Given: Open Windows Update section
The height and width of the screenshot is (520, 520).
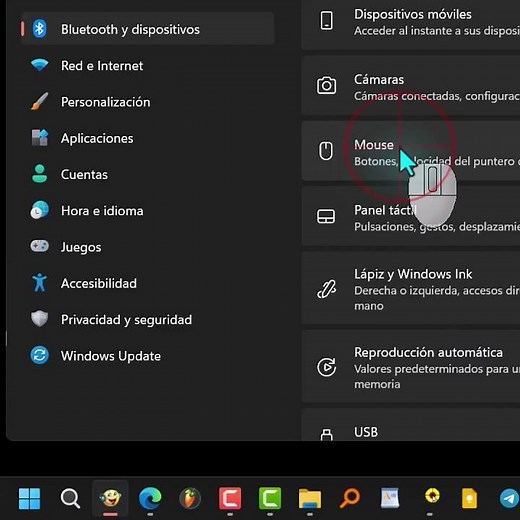Looking at the screenshot, I should [147, 356].
